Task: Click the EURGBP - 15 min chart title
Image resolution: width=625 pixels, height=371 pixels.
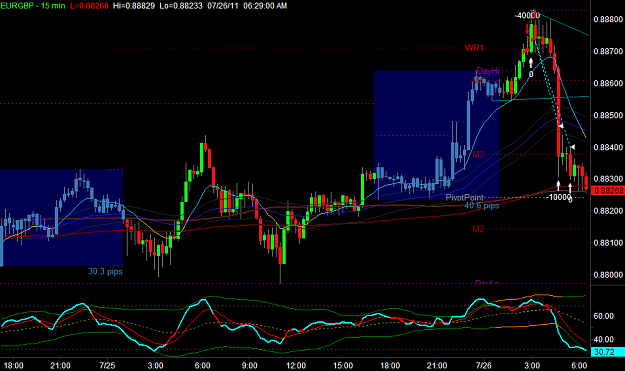Action: (x=33, y=6)
